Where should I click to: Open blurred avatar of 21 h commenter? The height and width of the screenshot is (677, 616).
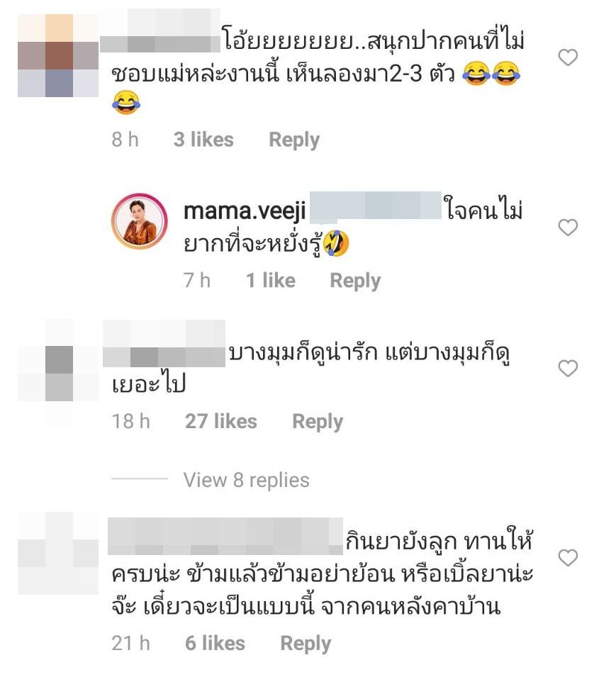click(x=58, y=553)
